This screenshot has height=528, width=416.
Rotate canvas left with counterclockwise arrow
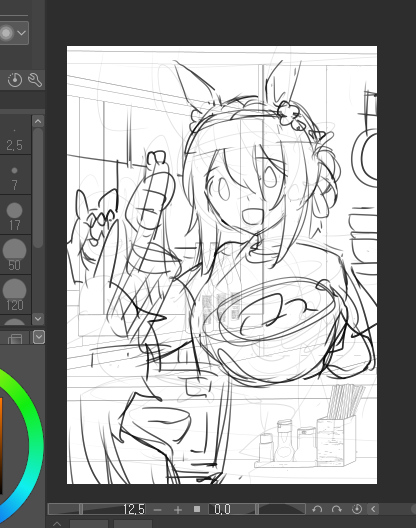[317, 509]
